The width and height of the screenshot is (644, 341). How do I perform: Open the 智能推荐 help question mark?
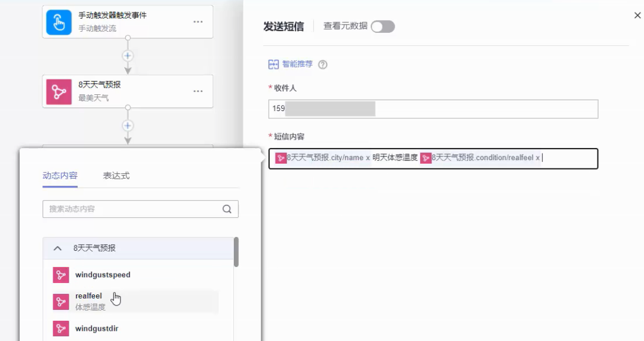(x=323, y=64)
